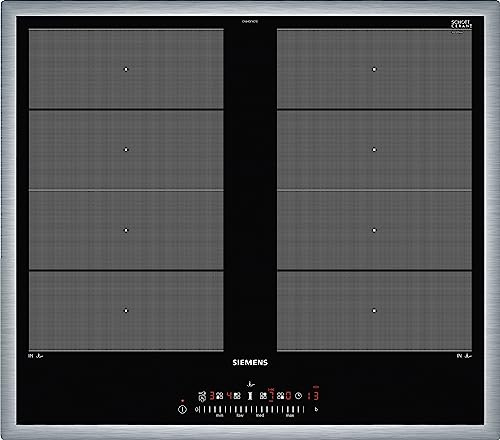Screen dimensions: 500x440
Task: Select the right zone icon before red 0
Action: [x=281, y=396]
